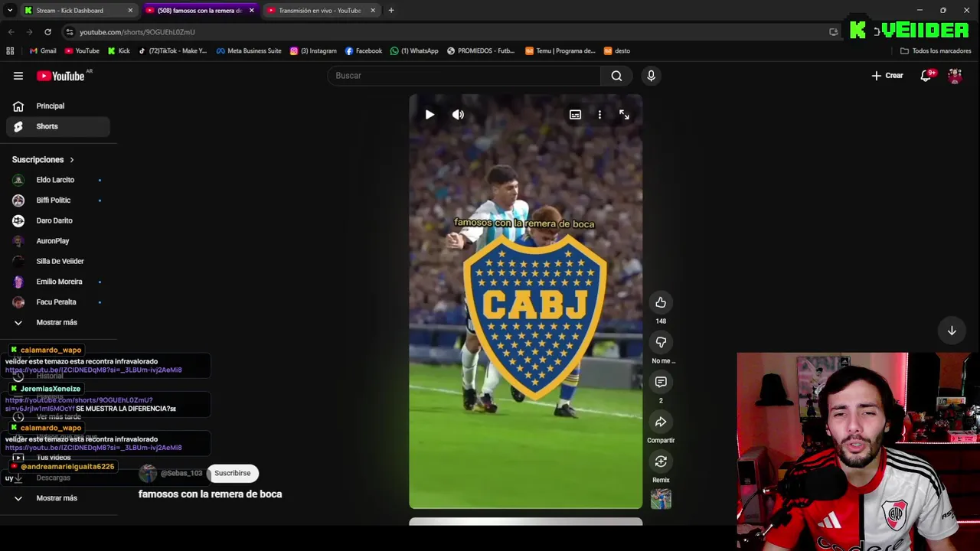The width and height of the screenshot is (980, 551).
Task: Open the desto bookmark
Action: (x=617, y=51)
